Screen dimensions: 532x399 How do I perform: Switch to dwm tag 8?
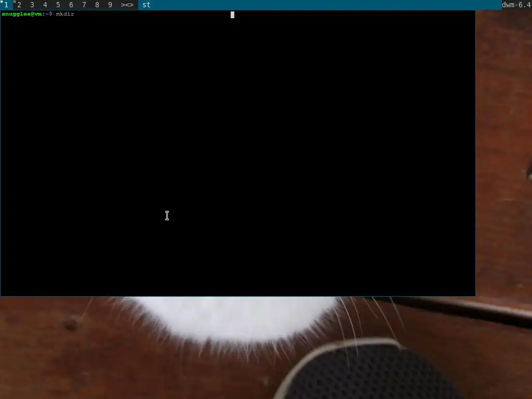click(x=97, y=5)
